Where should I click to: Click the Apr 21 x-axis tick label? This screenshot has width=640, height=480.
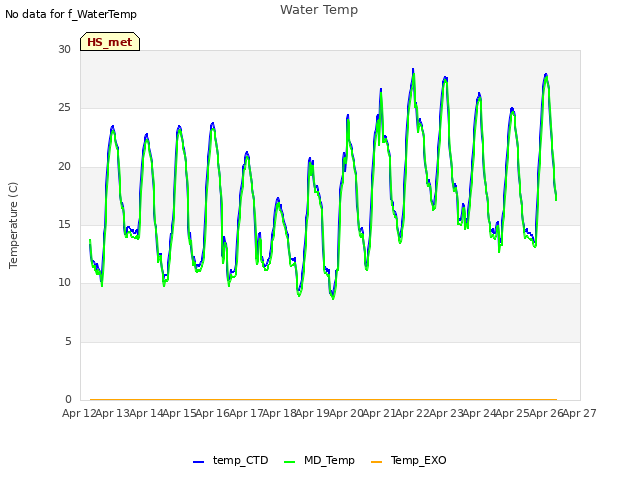(379, 413)
